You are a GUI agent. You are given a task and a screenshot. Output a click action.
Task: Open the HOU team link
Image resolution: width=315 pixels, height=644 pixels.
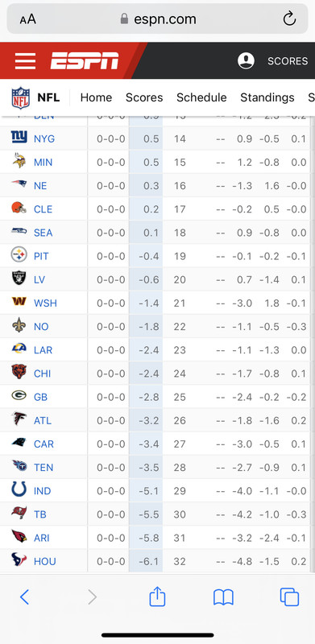[x=45, y=561]
